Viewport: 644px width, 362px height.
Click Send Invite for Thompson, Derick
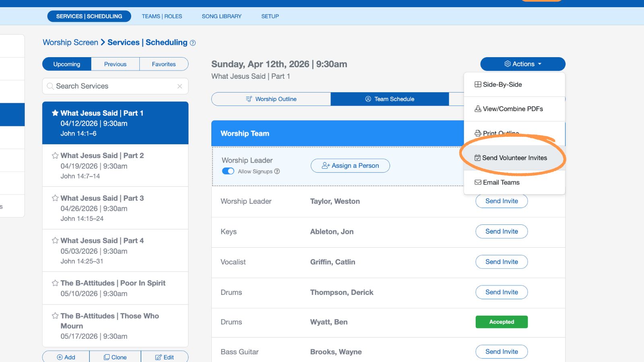coord(502,292)
